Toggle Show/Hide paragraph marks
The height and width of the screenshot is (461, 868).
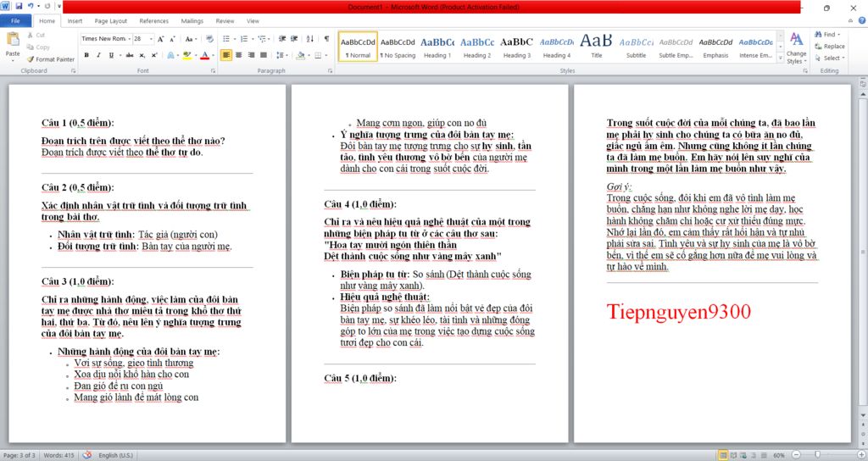coord(326,39)
